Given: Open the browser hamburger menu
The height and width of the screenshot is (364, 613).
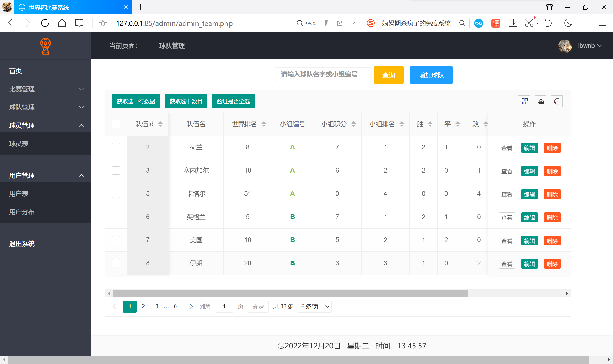Looking at the screenshot, I should coord(602,23).
